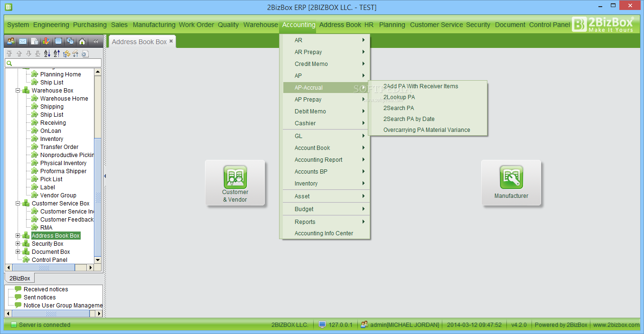Open the Accounting Report submenu

(x=326, y=160)
